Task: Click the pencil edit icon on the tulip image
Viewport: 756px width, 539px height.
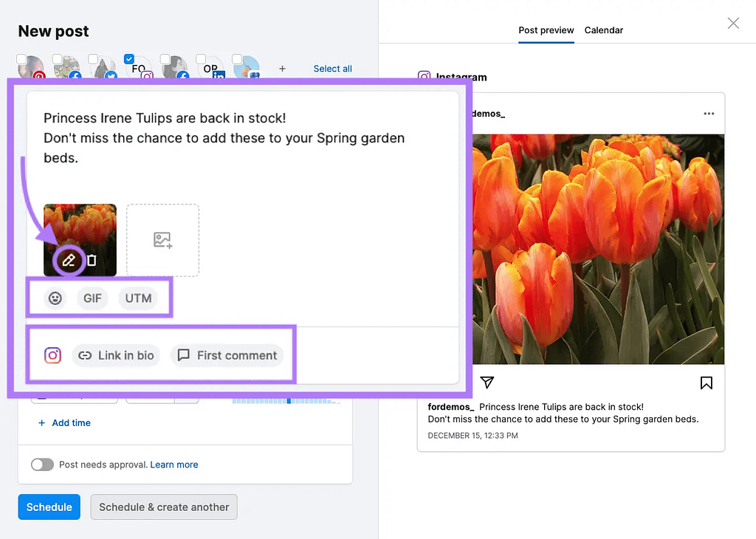Action: 69,260
